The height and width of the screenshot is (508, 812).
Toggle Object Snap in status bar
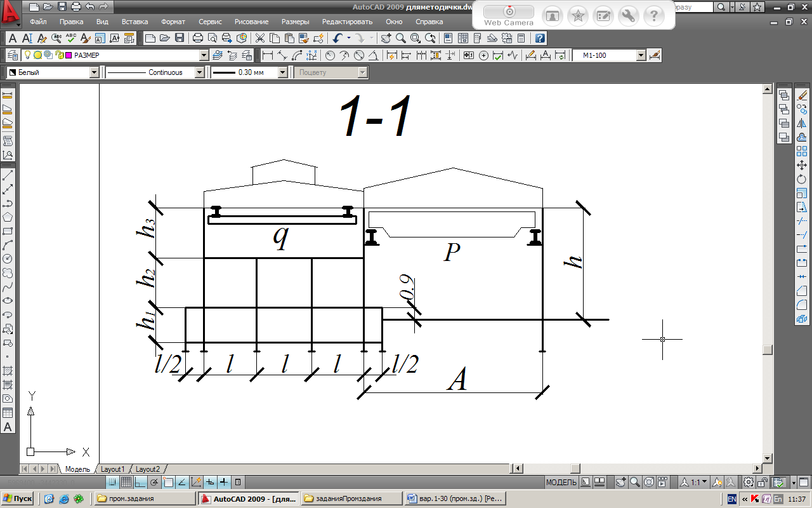coord(168,483)
